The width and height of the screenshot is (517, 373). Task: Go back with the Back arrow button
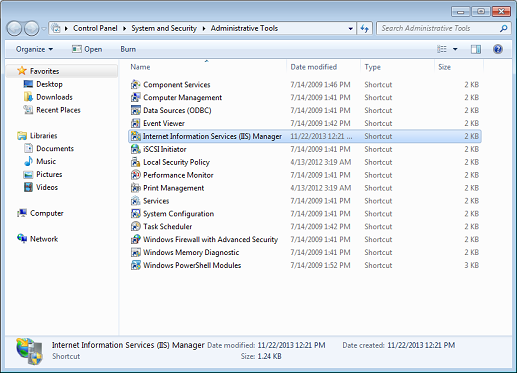click(15, 29)
